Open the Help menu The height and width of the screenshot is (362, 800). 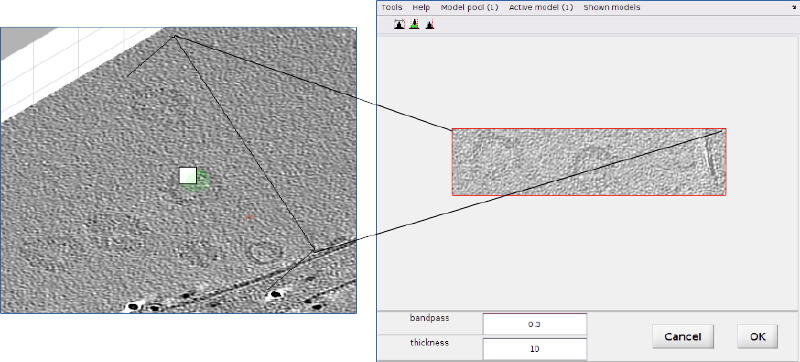(421, 8)
